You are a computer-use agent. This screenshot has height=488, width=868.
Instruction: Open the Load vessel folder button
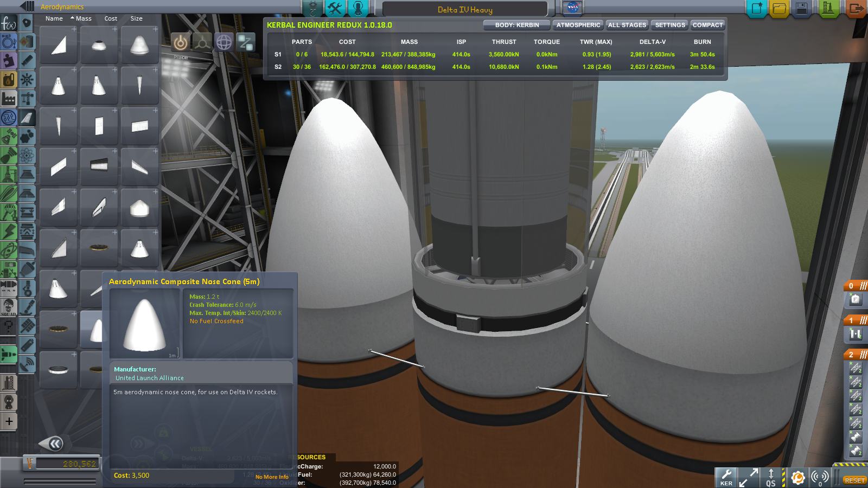click(780, 9)
